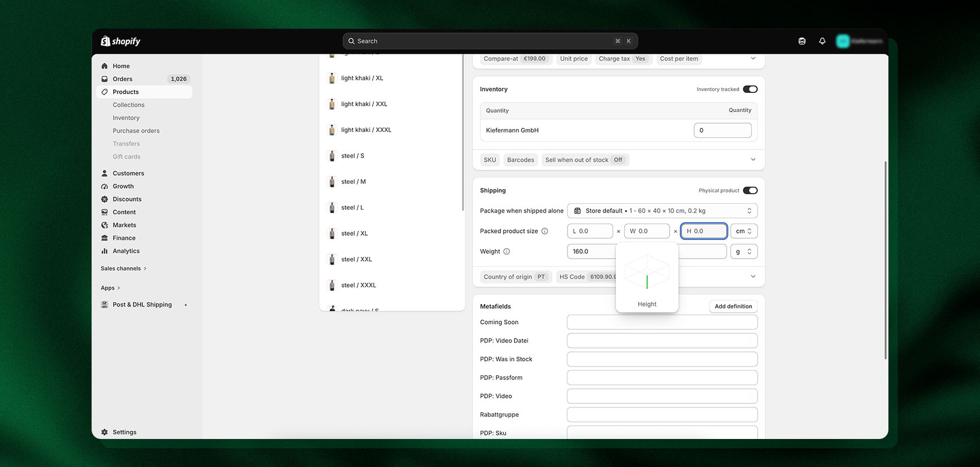
Task: Click the Settings gear icon
Action: pos(104,432)
